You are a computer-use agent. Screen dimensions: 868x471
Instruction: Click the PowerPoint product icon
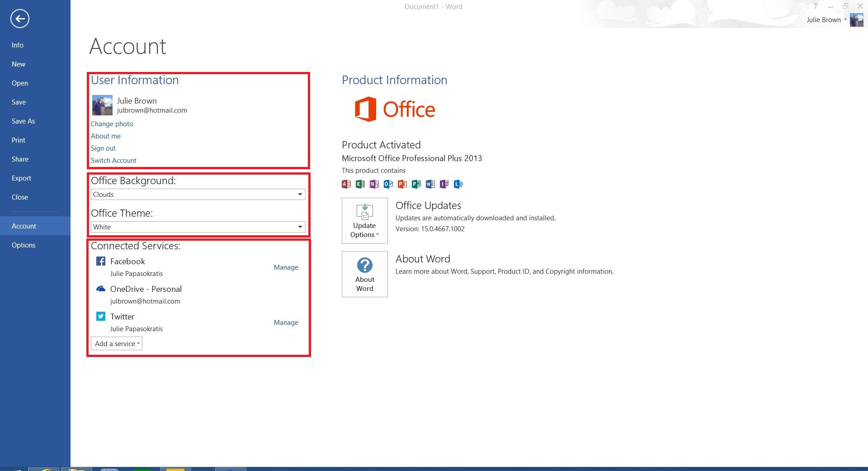pyautogui.click(x=401, y=184)
